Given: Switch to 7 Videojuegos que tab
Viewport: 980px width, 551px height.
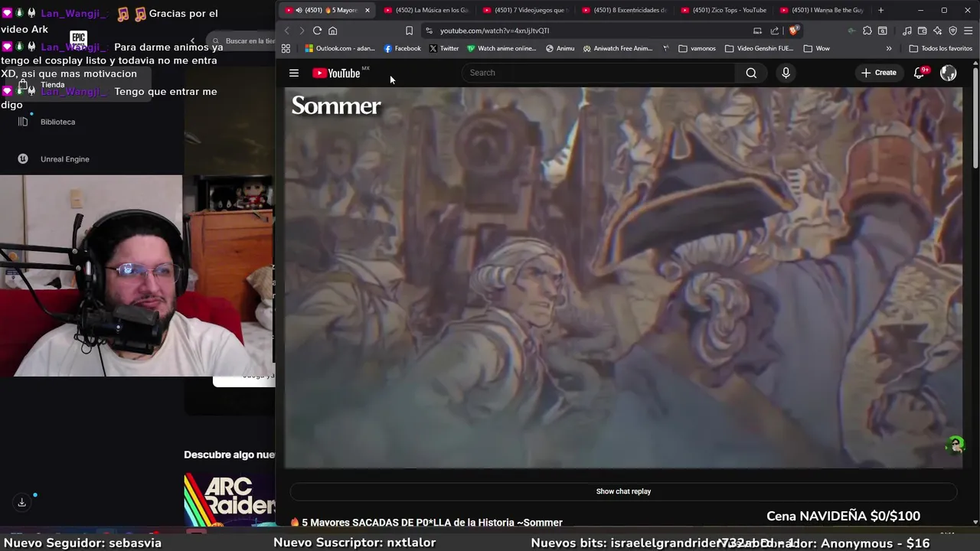Looking at the screenshot, I should 525,10.
